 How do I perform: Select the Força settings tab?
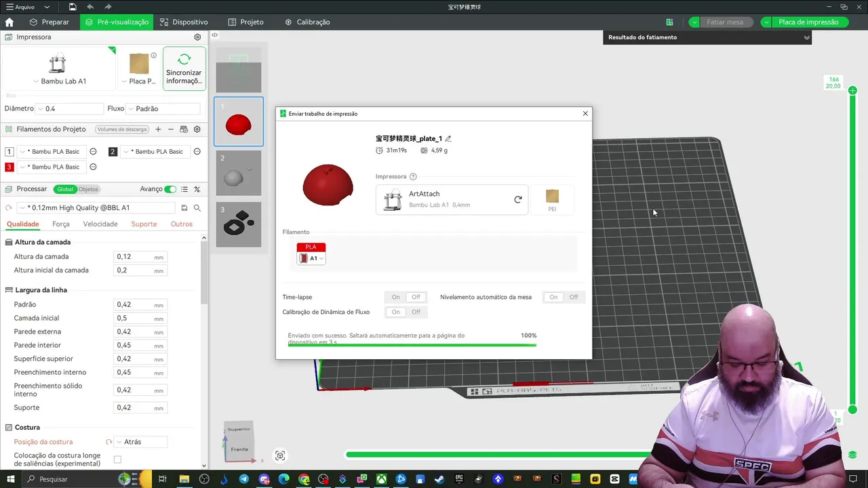pyautogui.click(x=61, y=224)
